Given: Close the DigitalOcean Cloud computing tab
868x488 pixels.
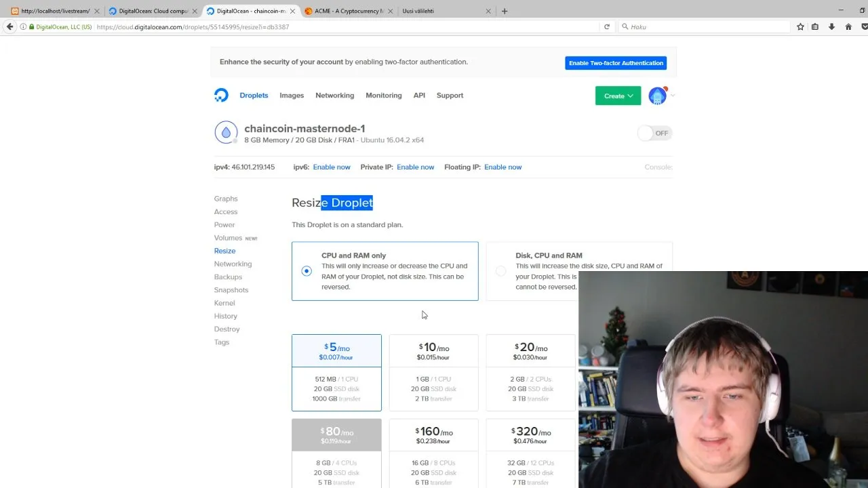Looking at the screenshot, I should (x=195, y=11).
